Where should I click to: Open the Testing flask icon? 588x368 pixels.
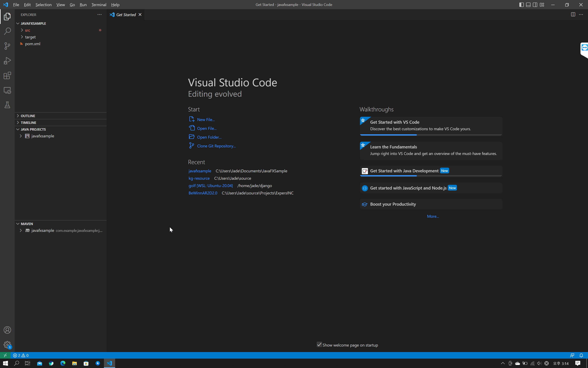tap(7, 105)
